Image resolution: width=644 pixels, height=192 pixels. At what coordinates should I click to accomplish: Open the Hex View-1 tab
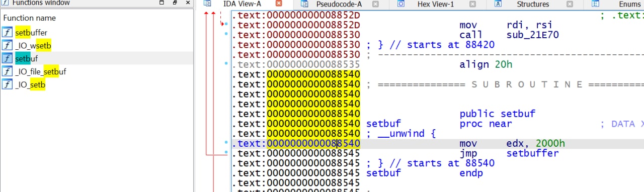[x=436, y=4]
